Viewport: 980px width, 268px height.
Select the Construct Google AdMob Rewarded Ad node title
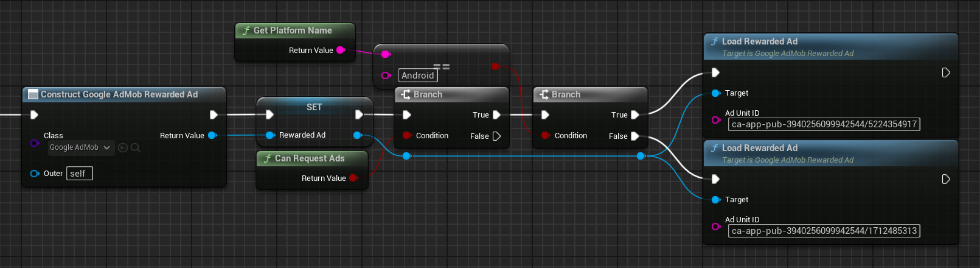pyautogui.click(x=119, y=94)
